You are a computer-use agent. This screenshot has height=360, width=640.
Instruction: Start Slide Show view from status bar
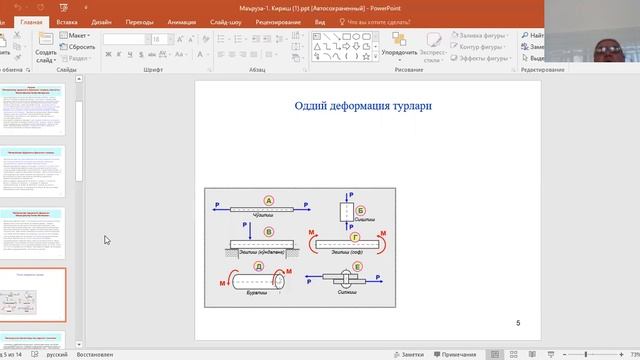(x=551, y=354)
